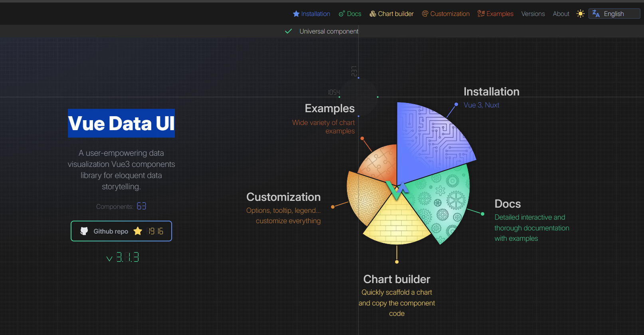Click the Docs icon in navbar

tap(342, 14)
